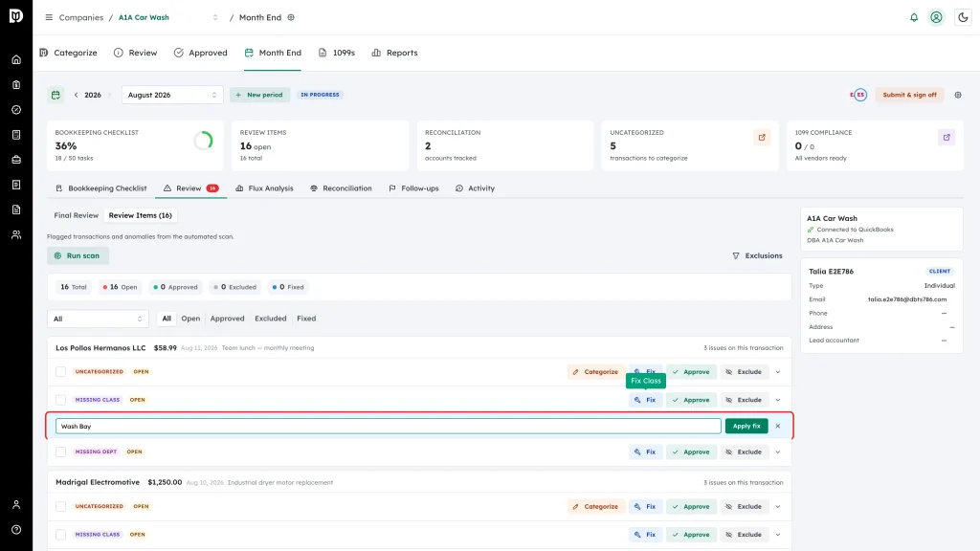Select the Final Review sub-tab

tap(77, 215)
